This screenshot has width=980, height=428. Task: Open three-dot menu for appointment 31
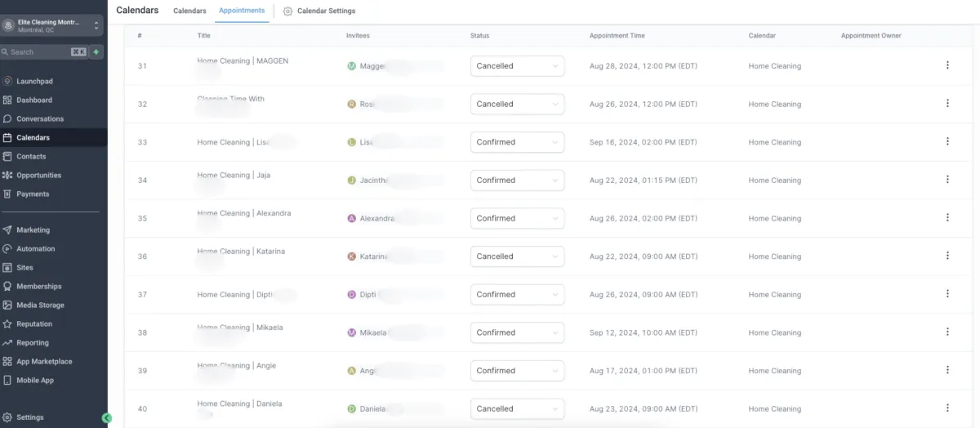[947, 65]
